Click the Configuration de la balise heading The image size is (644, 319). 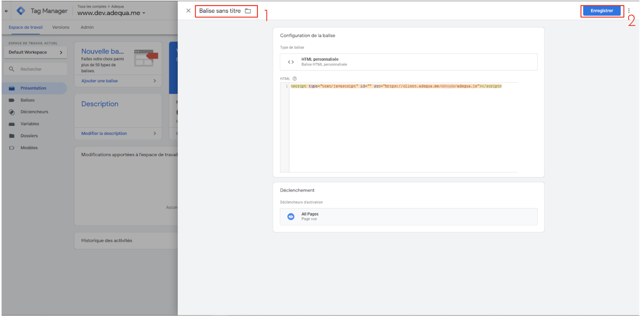tap(308, 36)
